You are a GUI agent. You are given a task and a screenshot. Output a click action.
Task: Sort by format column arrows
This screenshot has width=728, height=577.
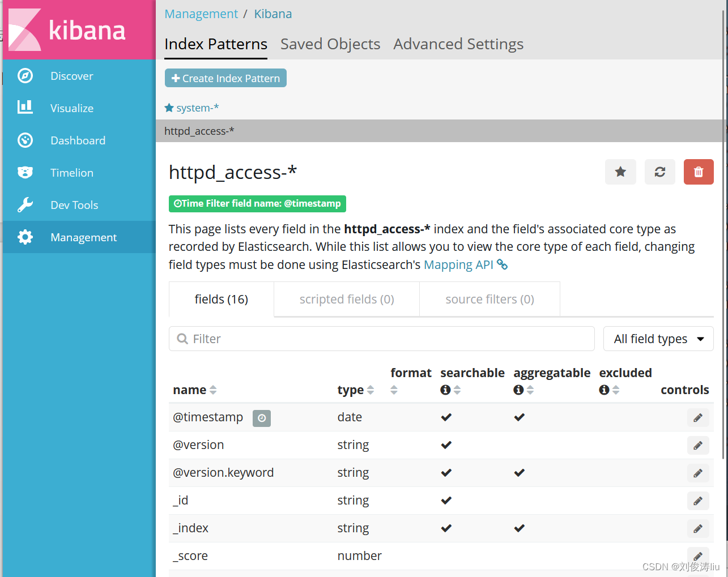click(x=394, y=390)
